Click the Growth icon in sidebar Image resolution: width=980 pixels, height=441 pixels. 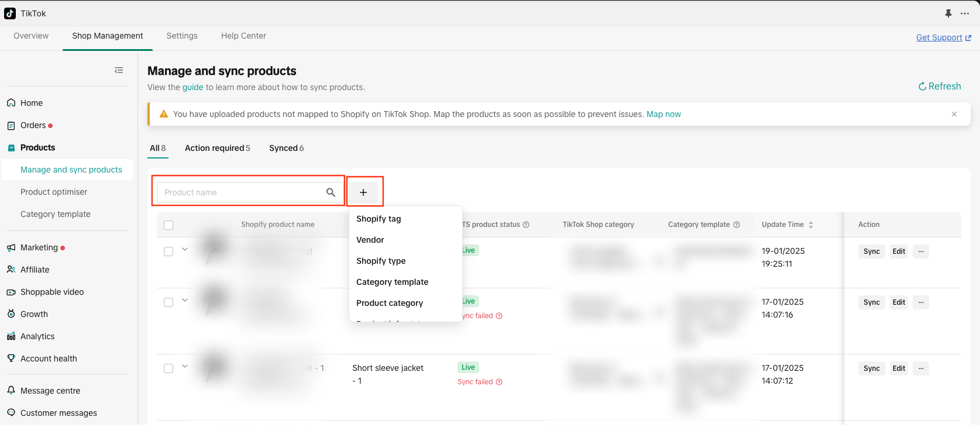click(11, 314)
